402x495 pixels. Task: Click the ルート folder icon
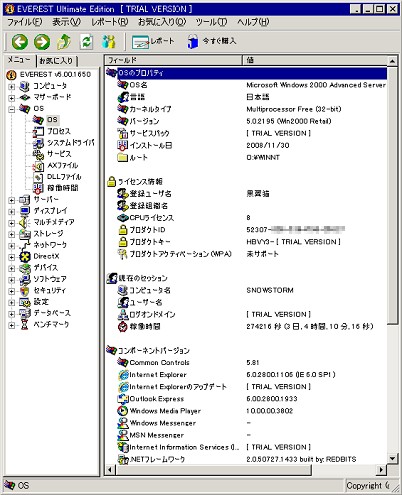(123, 157)
